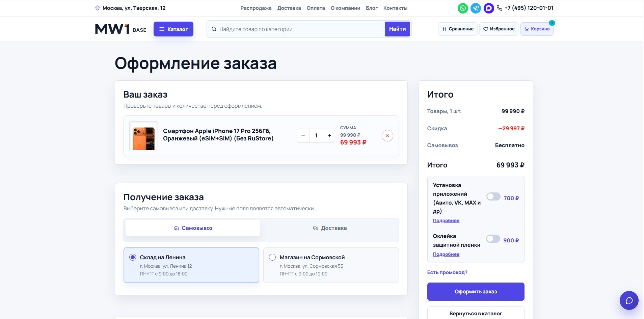Click the phone number +7 (495) 120-01-01
This screenshot has width=644, height=319.
(x=529, y=8)
